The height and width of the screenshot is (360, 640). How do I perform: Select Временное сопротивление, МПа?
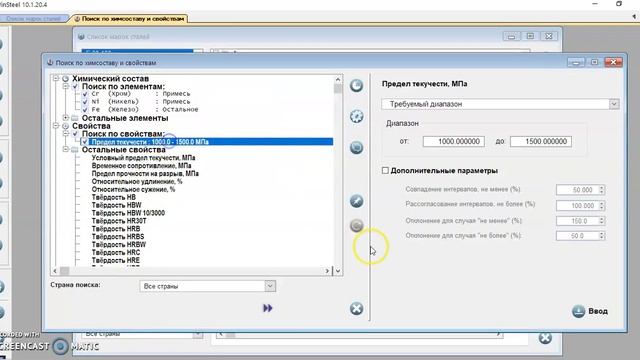pyautogui.click(x=141, y=166)
